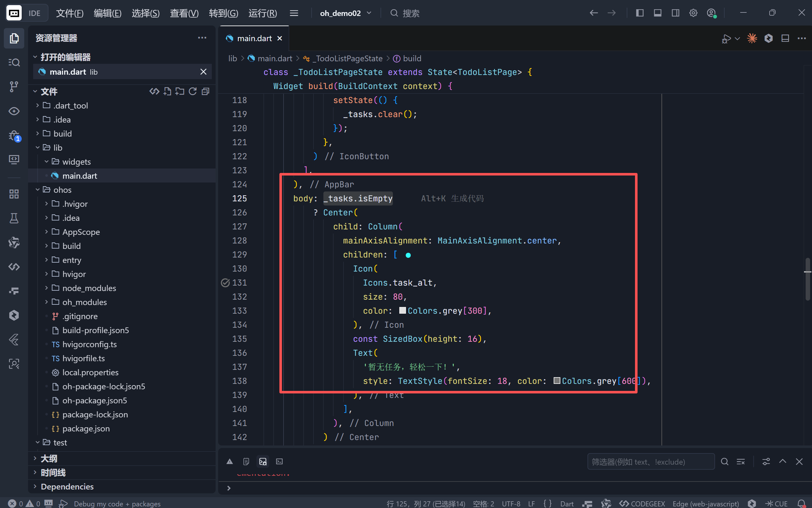This screenshot has width=812, height=508.
Task: Expand the Dependencies section
Action: point(67,486)
